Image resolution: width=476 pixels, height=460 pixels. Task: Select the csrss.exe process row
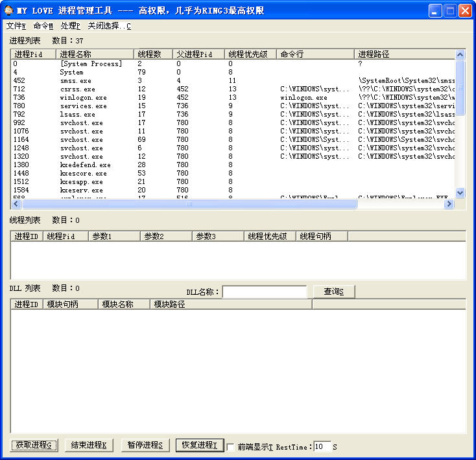[x=233, y=89]
